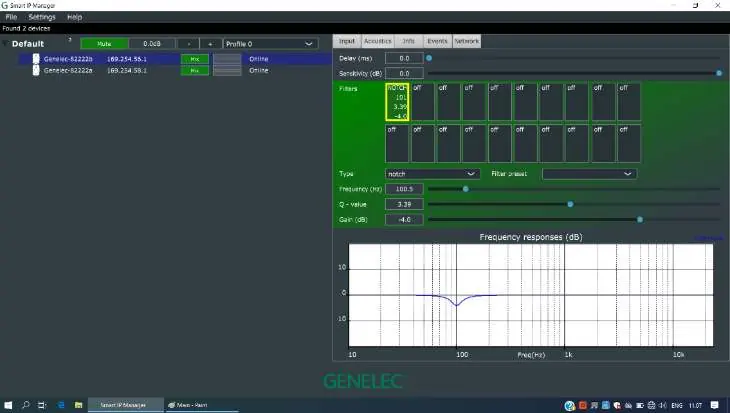Select speaker icon of Genelec-82222a
Viewport: 730px width, 413px height.
point(36,70)
